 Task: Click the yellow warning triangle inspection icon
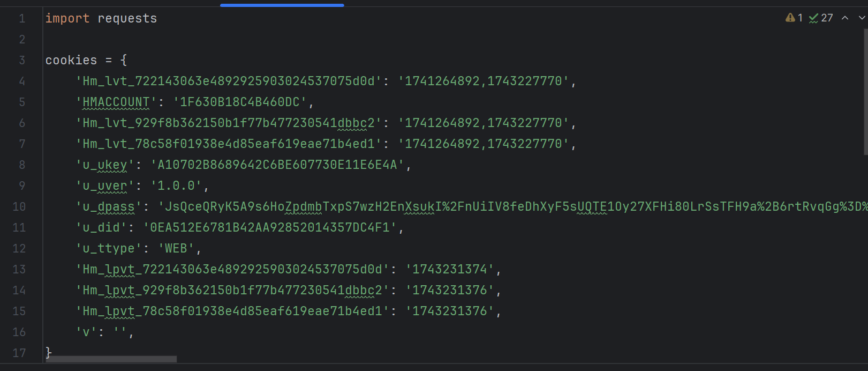[x=790, y=18]
